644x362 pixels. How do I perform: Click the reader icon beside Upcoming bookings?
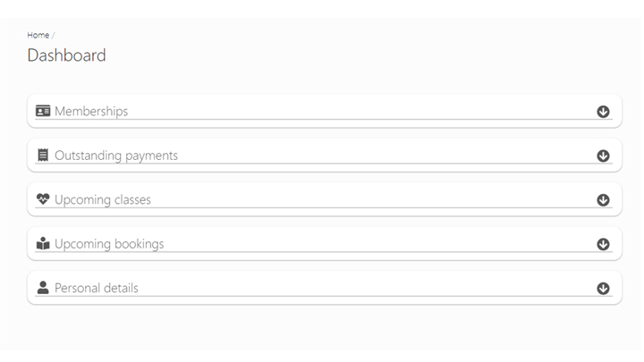(43, 243)
